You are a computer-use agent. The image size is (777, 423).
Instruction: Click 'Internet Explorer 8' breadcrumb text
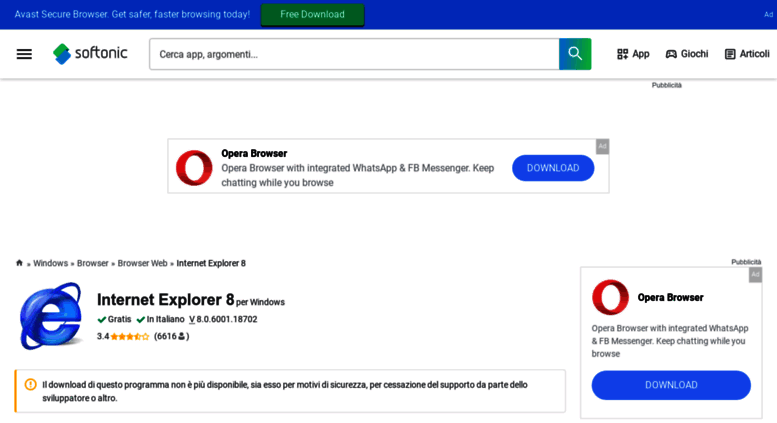[211, 263]
